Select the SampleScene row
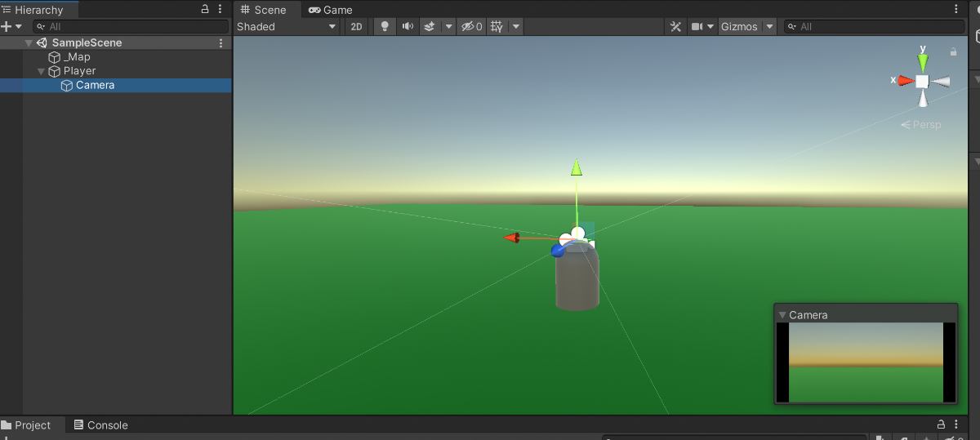 (115, 43)
